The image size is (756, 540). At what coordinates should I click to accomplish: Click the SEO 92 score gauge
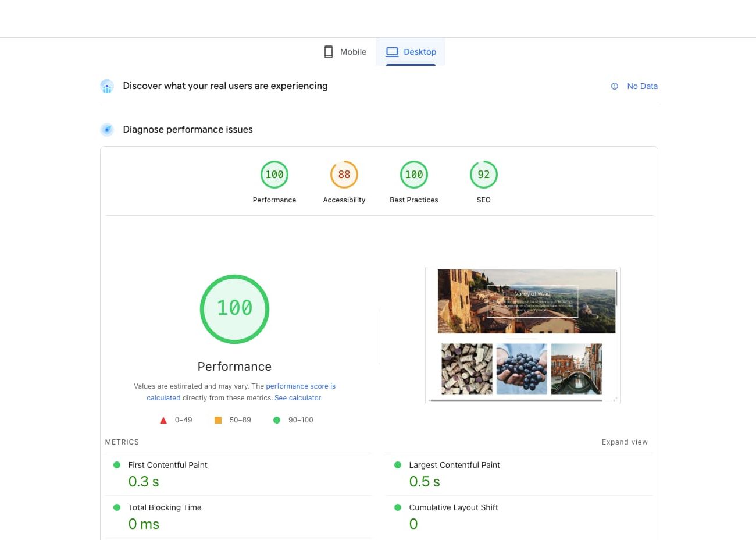pos(484,174)
